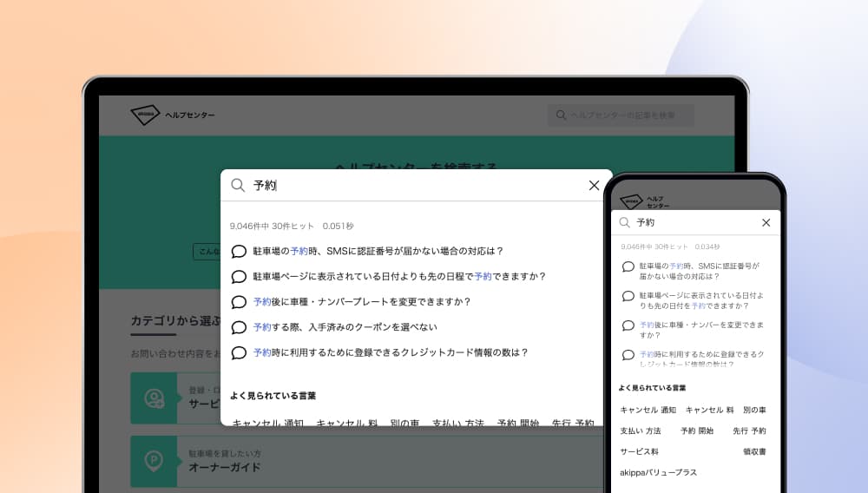The height and width of the screenshot is (493, 868).
Task: Click the search magnifier in laptop header
Action: tap(561, 115)
